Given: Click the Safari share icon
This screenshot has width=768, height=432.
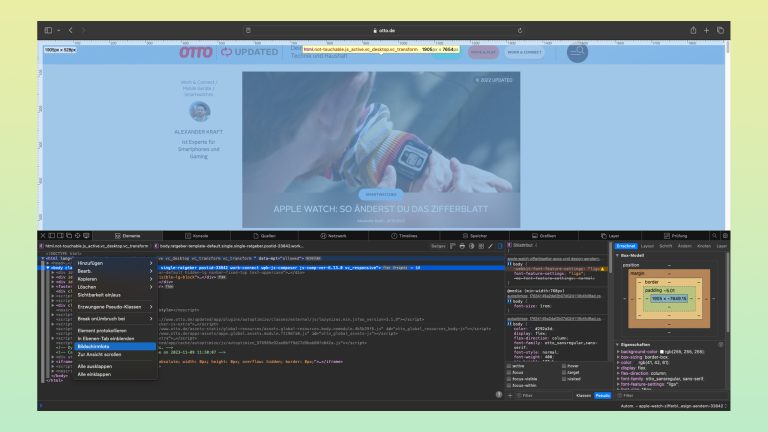Looking at the screenshot, I should (x=693, y=30).
